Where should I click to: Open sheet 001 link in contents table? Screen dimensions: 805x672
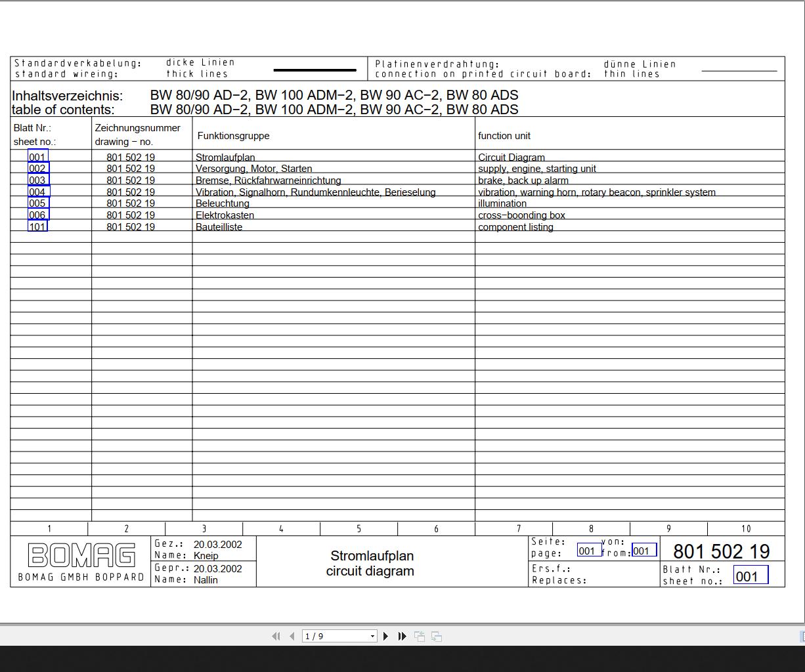point(37,157)
